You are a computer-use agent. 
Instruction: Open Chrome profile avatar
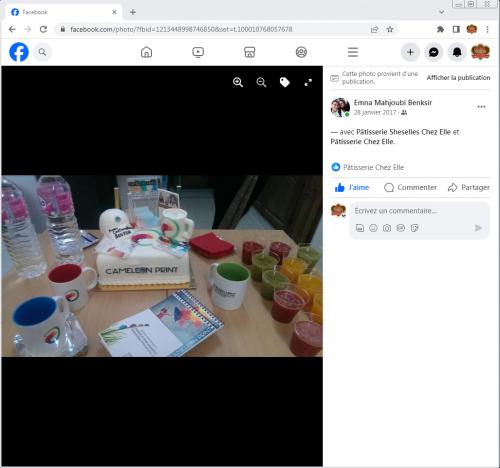coord(472,29)
